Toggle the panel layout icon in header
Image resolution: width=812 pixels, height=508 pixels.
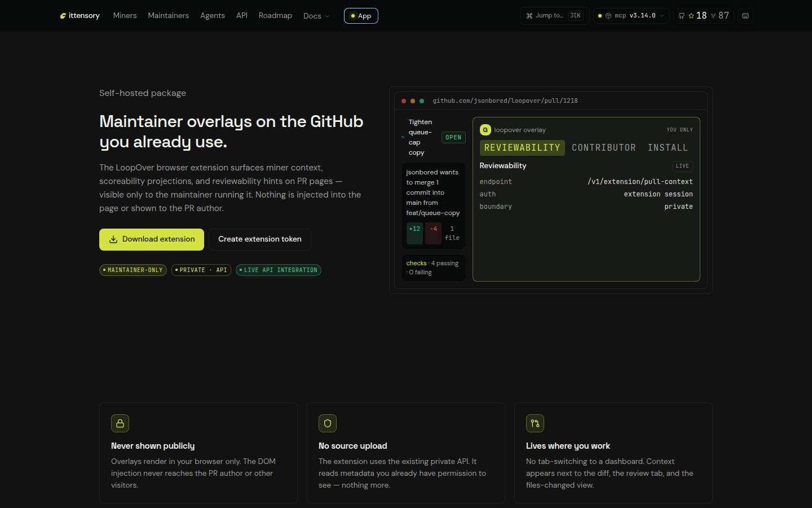(745, 16)
